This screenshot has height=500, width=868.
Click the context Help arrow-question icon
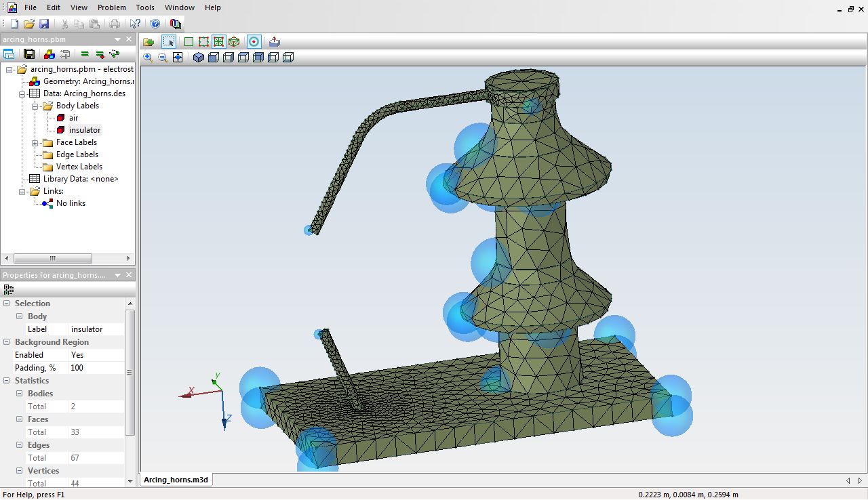(x=135, y=24)
